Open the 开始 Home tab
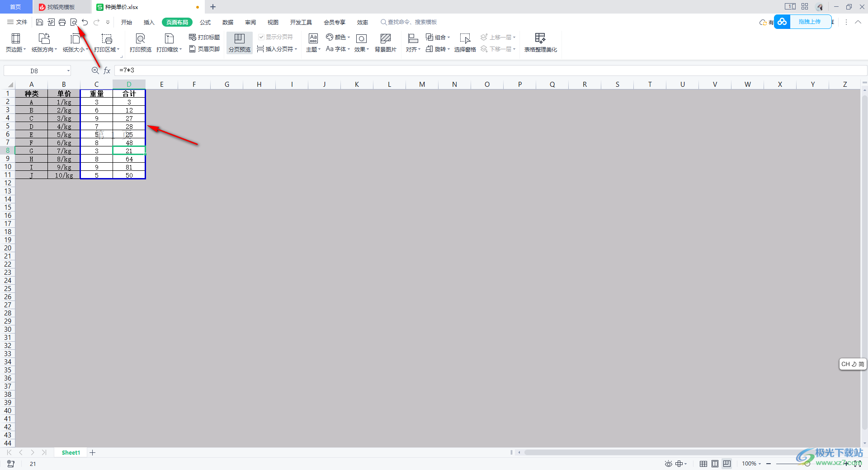This screenshot has width=868, height=470. [127, 22]
